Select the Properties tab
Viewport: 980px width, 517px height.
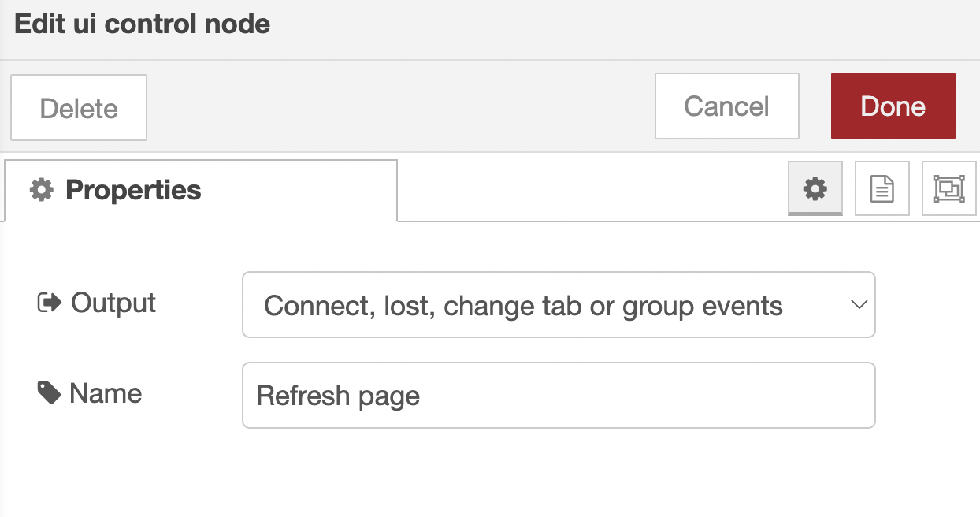[x=201, y=190]
